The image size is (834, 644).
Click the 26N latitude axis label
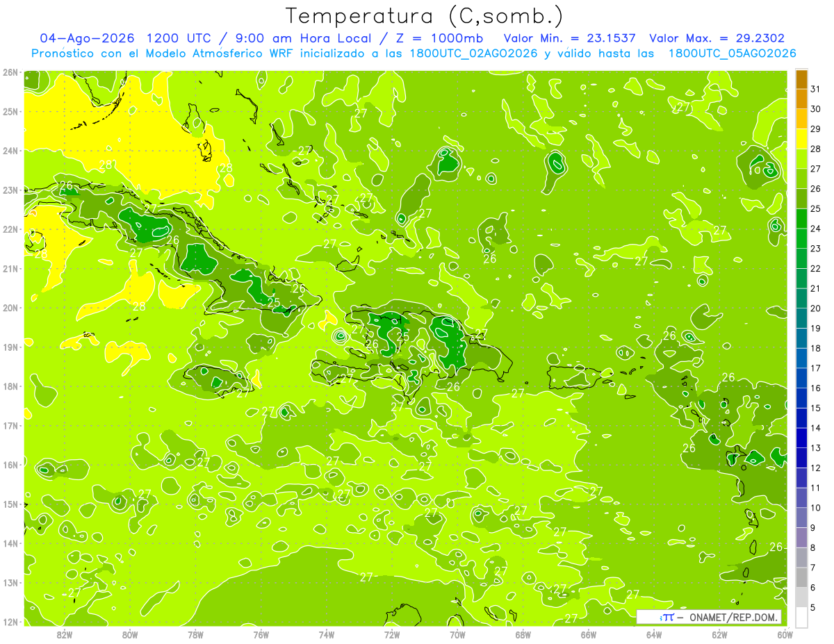[10, 72]
